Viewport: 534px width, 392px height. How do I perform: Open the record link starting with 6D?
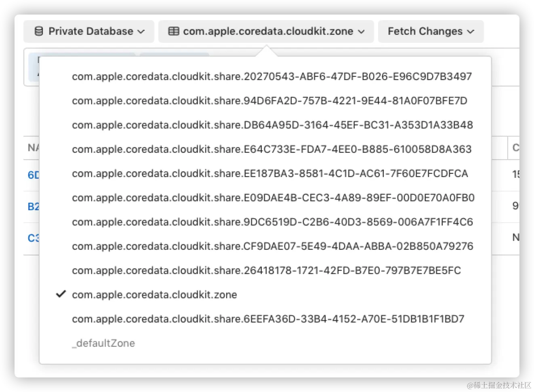coord(33,175)
